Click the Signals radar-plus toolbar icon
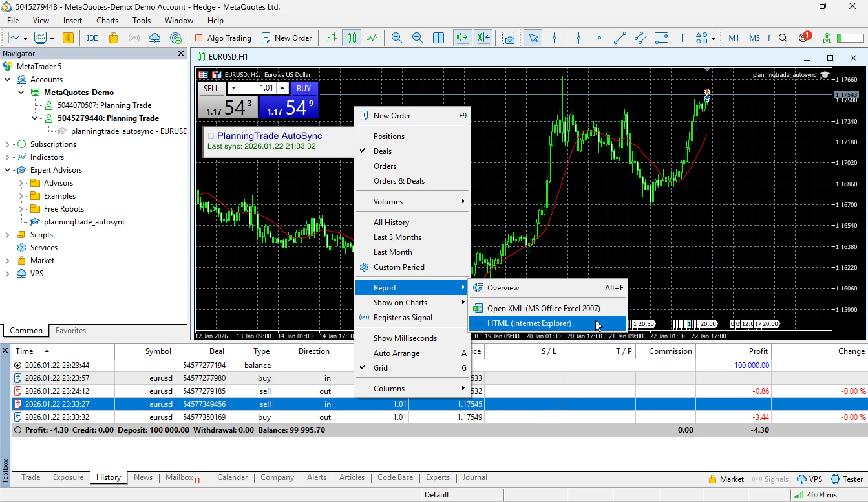868x502 pixels. point(176,38)
